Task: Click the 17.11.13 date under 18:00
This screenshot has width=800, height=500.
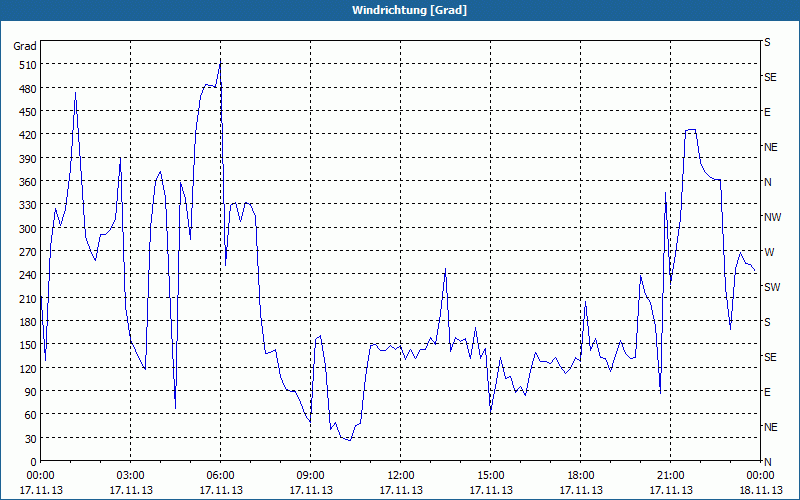Action: [581, 490]
